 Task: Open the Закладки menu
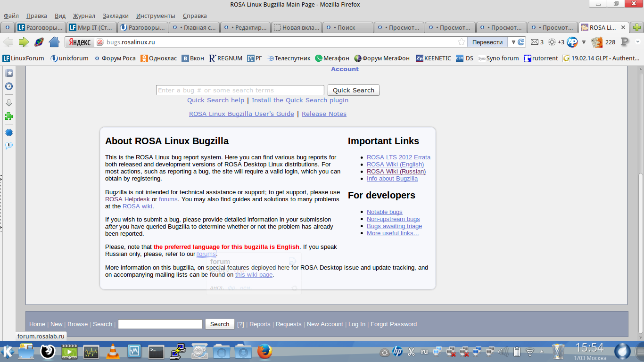click(x=116, y=16)
